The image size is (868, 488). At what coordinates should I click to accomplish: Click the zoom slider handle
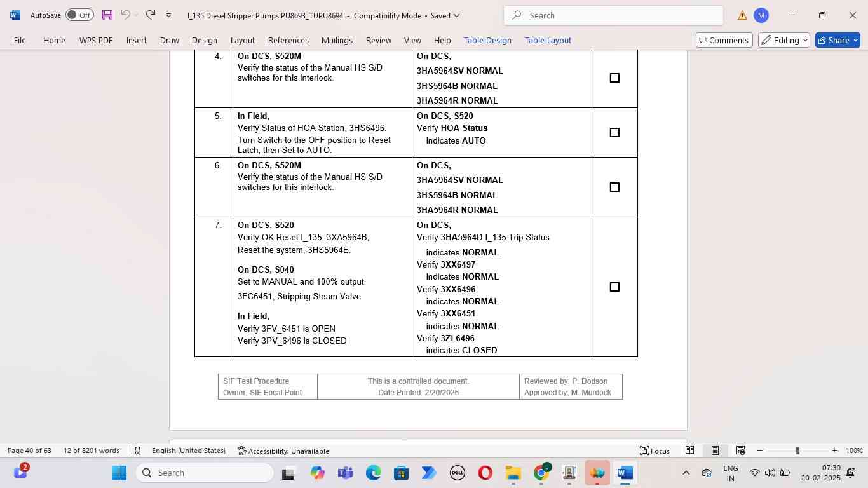coord(797,451)
